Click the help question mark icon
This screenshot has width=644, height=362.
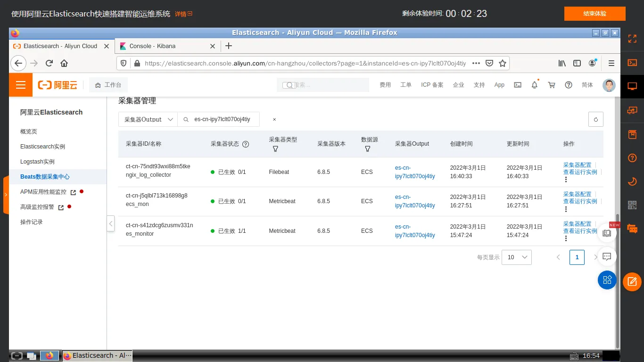pos(569,85)
